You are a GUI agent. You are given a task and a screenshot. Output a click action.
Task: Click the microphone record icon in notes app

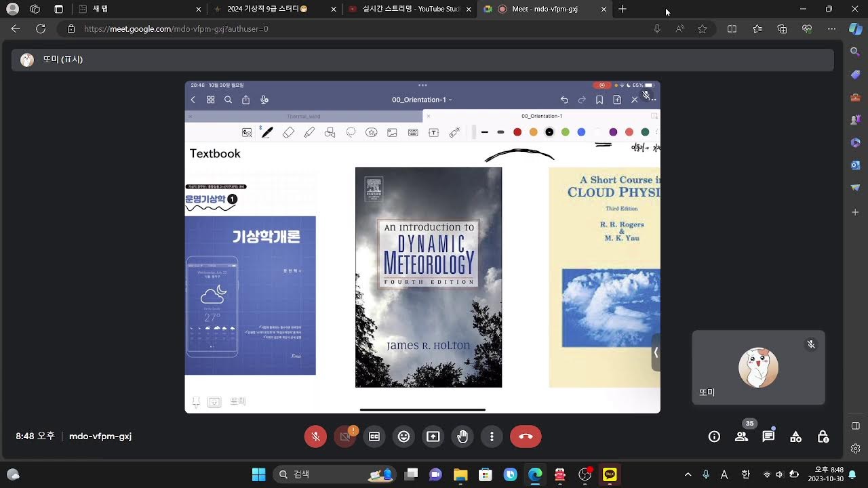264,100
